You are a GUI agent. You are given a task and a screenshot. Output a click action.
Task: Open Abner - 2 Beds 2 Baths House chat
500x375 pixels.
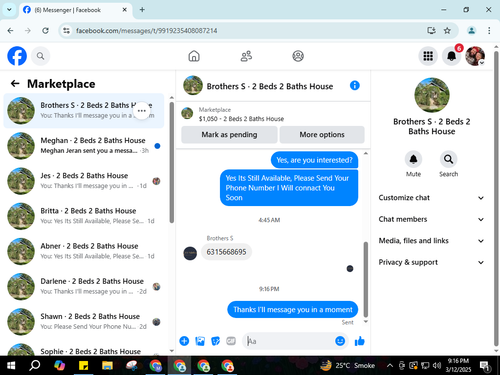[x=84, y=251]
